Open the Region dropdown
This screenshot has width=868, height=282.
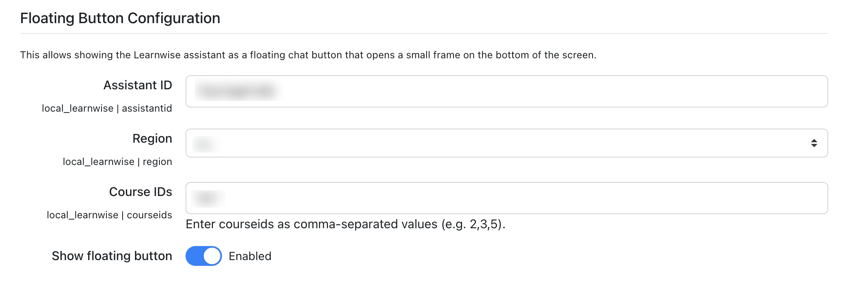click(x=506, y=143)
